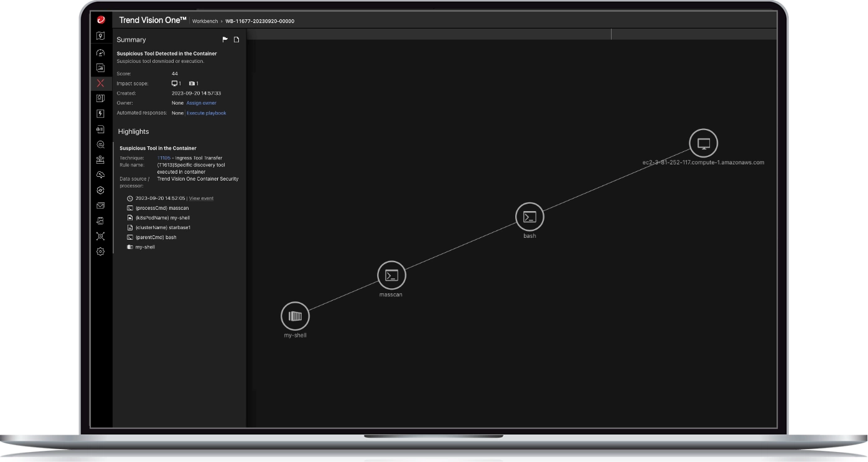Open the speedometer gauge sidebar icon
This screenshot has width=868, height=462.
click(x=101, y=53)
